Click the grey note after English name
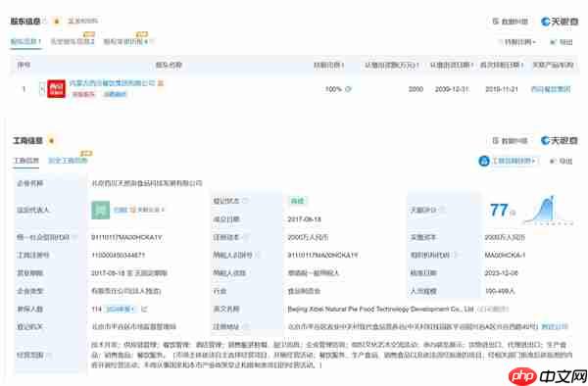588x386 pixels. (x=493, y=310)
